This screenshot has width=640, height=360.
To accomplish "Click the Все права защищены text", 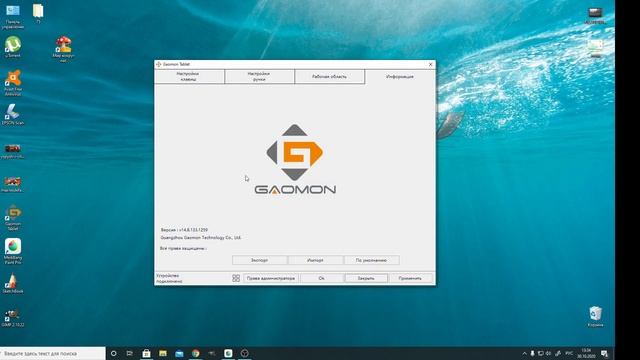I will pyautogui.click(x=183, y=248).
